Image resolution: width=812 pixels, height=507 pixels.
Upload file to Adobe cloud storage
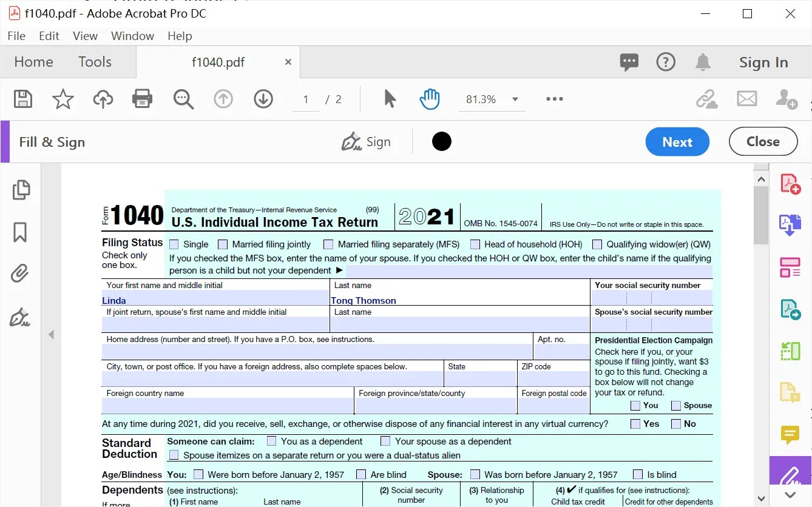103,99
